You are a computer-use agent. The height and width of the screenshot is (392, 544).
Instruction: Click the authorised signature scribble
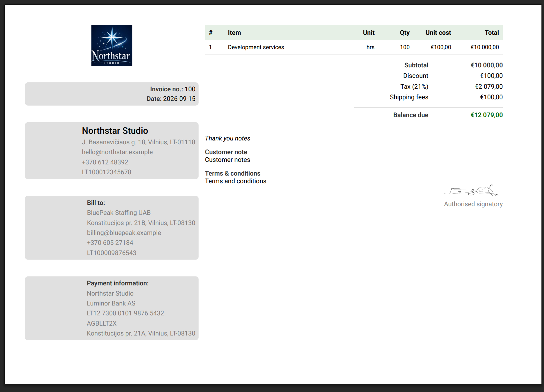pyautogui.click(x=471, y=191)
